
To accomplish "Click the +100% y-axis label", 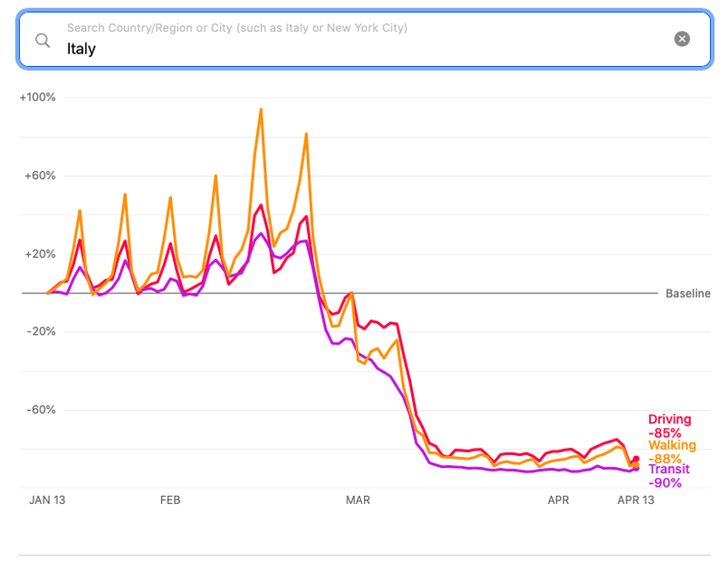I will coord(38,97).
